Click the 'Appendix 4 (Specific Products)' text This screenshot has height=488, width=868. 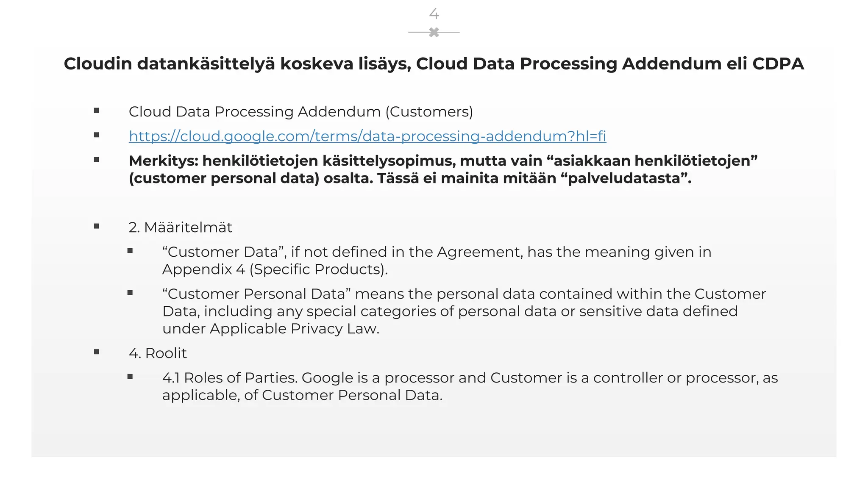coord(275,269)
